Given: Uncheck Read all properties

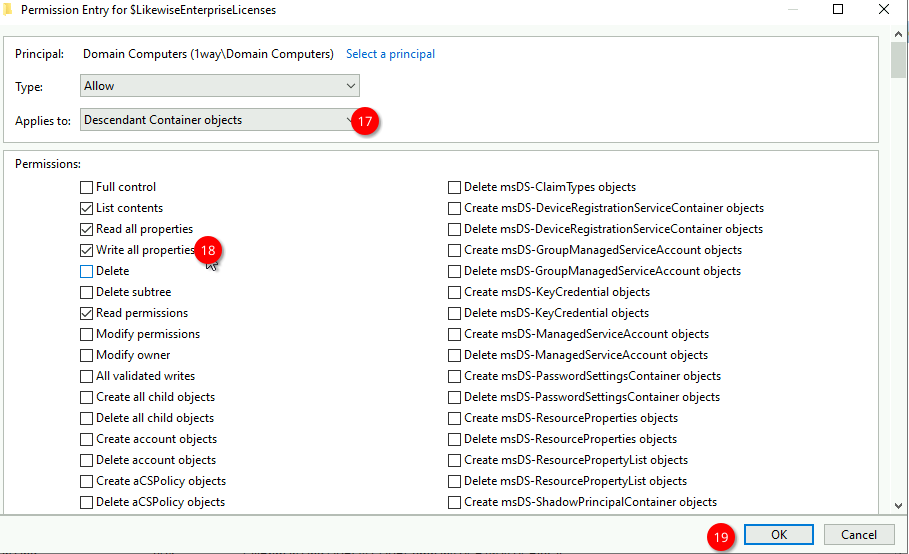Looking at the screenshot, I should pos(86,229).
